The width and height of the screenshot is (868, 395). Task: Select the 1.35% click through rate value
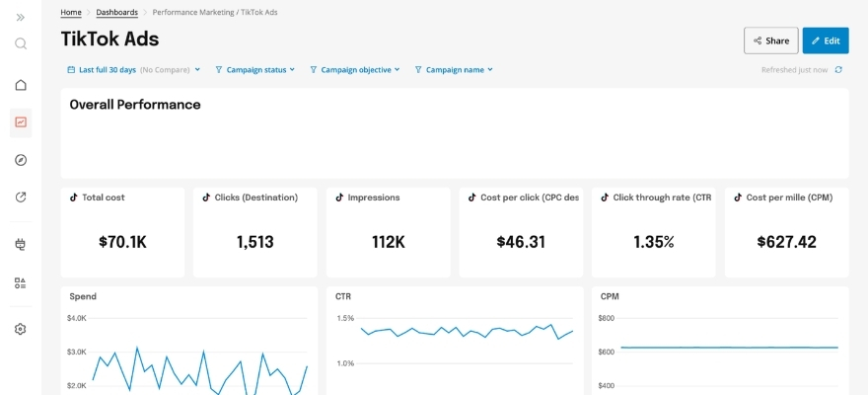[654, 242]
